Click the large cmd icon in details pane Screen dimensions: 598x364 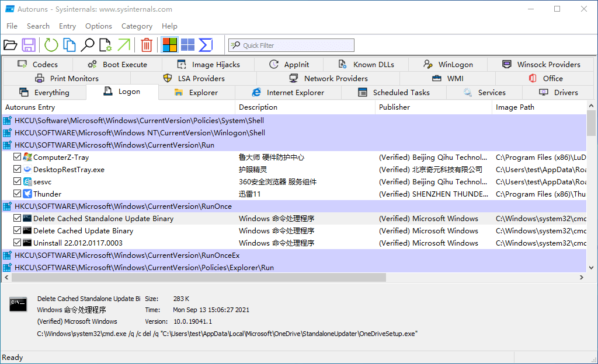coord(18,304)
